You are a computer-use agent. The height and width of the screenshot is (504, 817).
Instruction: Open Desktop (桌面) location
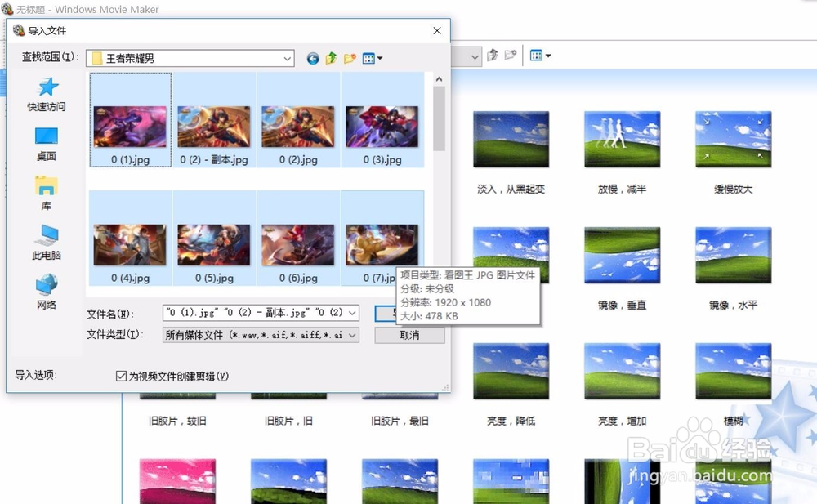click(47, 145)
